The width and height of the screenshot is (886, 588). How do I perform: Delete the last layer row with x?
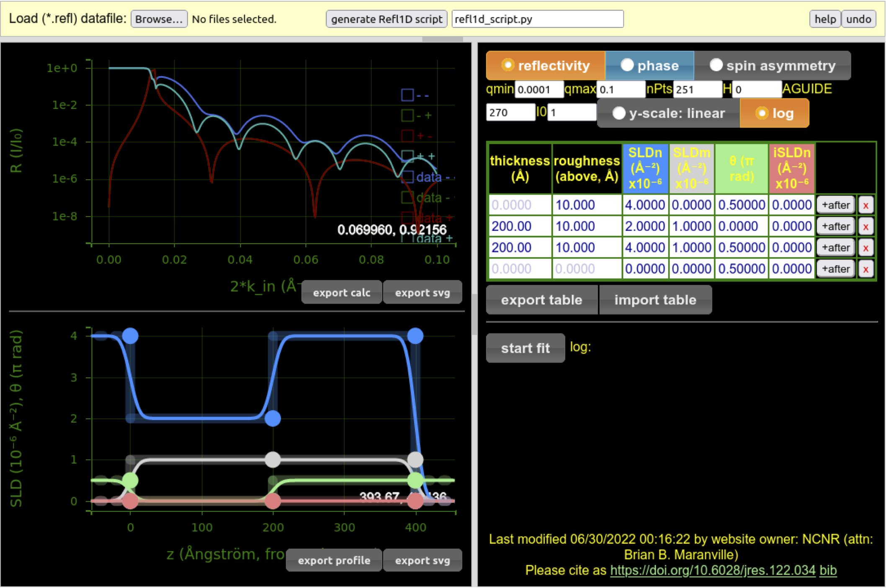click(x=865, y=269)
